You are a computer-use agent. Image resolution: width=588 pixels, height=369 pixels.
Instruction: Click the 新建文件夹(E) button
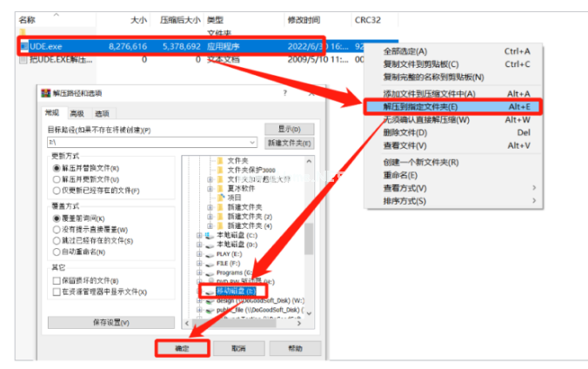pyautogui.click(x=289, y=143)
